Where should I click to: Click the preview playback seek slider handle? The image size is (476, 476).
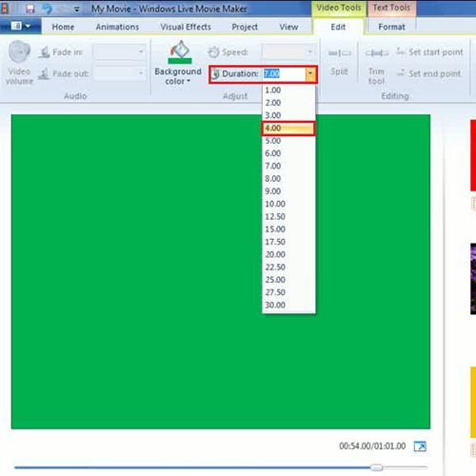pyautogui.click(x=377, y=467)
